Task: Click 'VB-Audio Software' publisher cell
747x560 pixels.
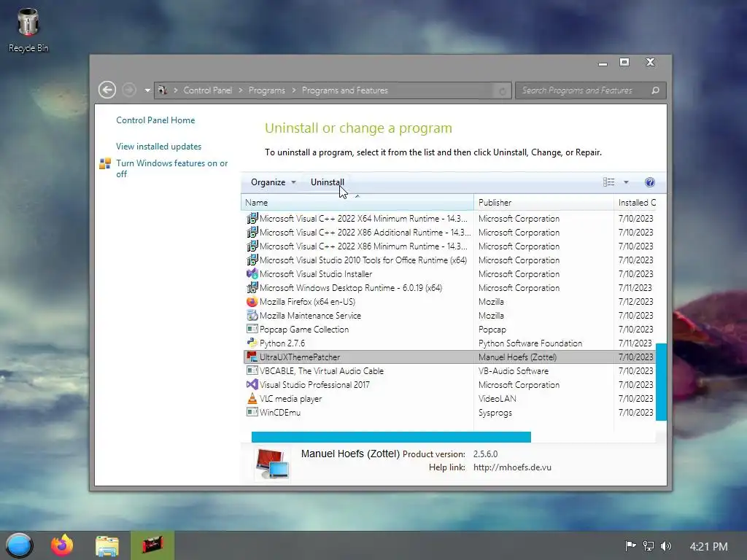Action: (513, 371)
